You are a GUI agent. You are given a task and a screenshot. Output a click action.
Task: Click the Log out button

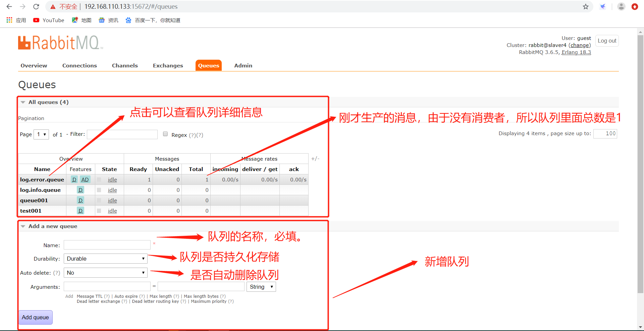607,41
